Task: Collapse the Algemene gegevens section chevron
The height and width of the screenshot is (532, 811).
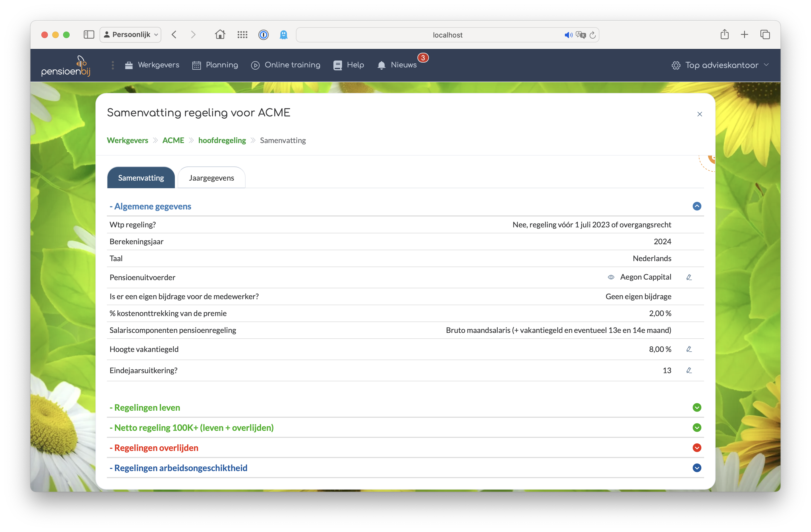Action: click(x=697, y=206)
